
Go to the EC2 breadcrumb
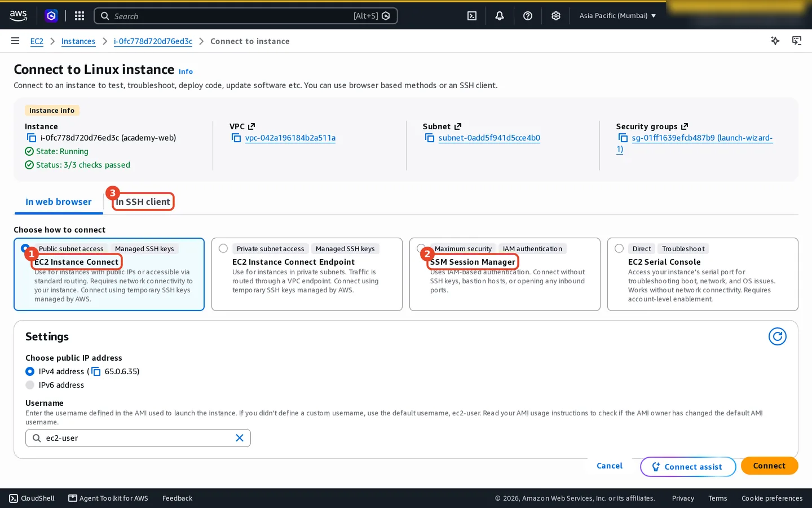[x=37, y=41]
